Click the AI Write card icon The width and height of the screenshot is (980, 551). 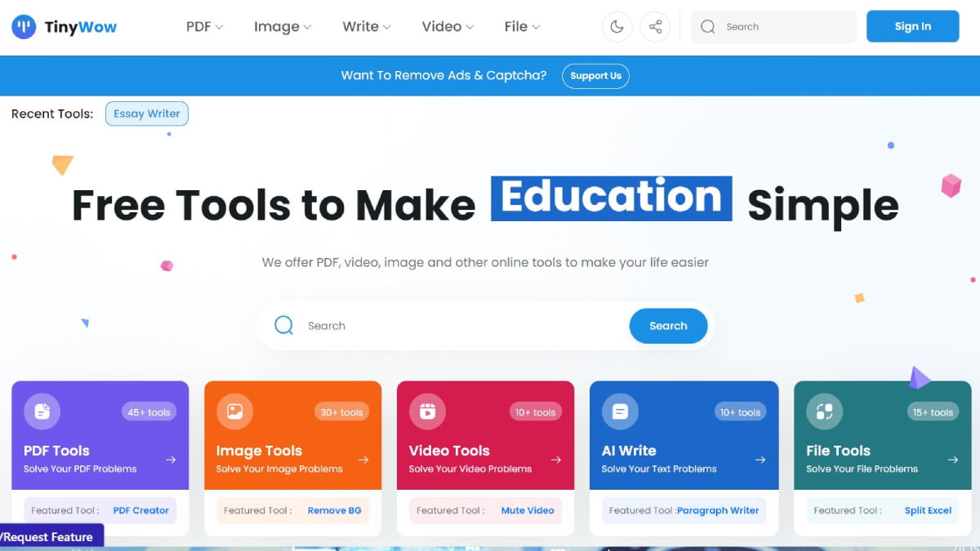(x=620, y=412)
